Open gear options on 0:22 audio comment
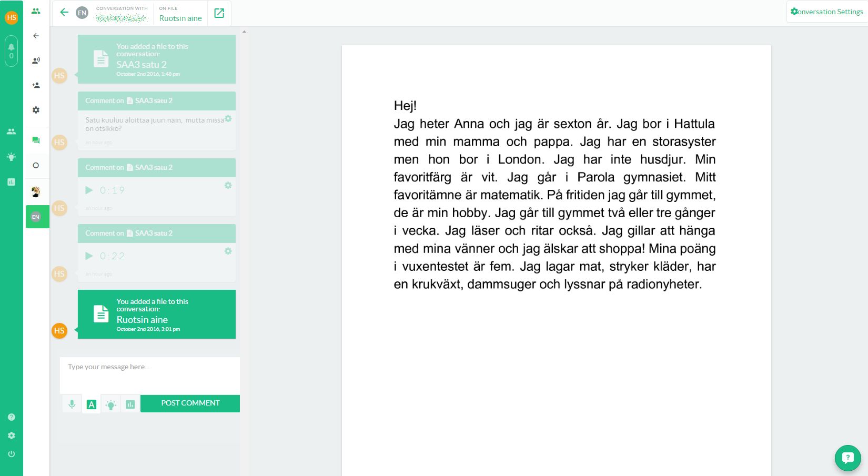This screenshot has width=868, height=476. coord(228,251)
